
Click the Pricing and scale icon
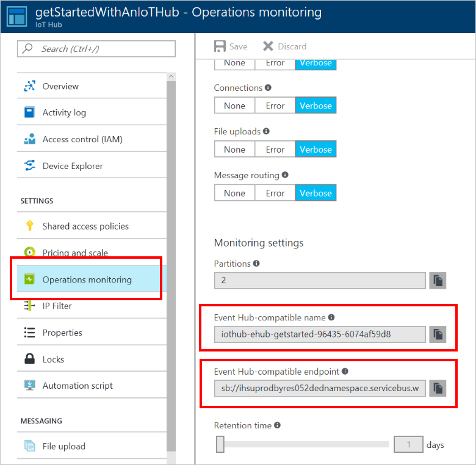click(29, 251)
